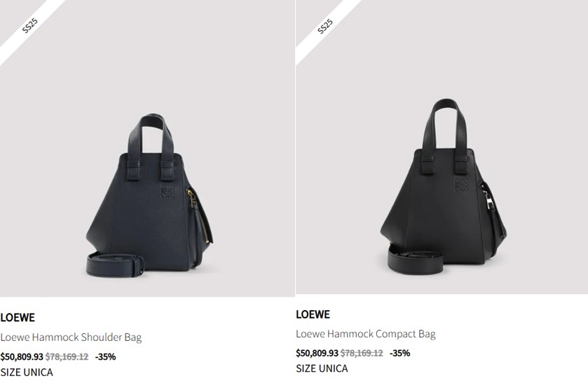This screenshot has width=588, height=381.
Task: Open the Loewe Hammock Shoulder Bag product image
Action: [147, 148]
